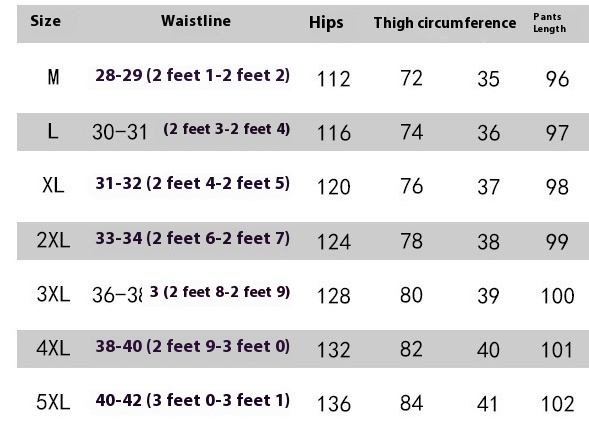The image size is (589, 432).
Task: Select the L size row label
Action: click(x=53, y=132)
